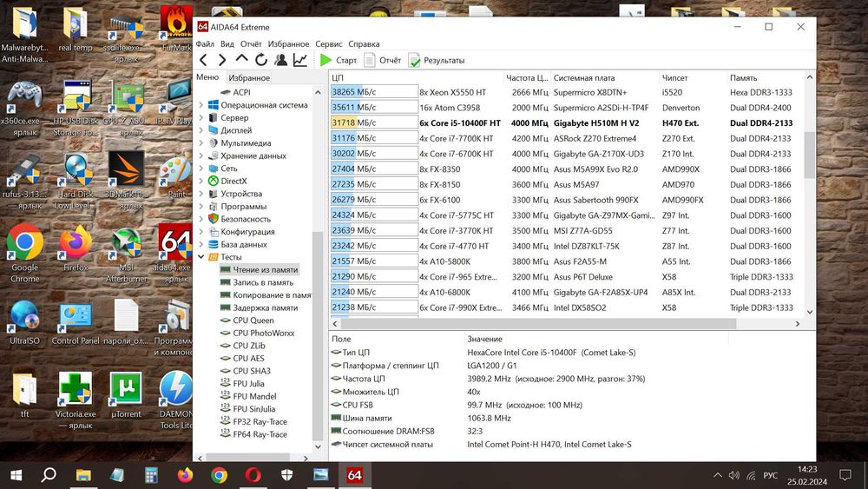The image size is (868, 489).
Task: Open the Отчёт menu in menu bar
Action: (251, 43)
